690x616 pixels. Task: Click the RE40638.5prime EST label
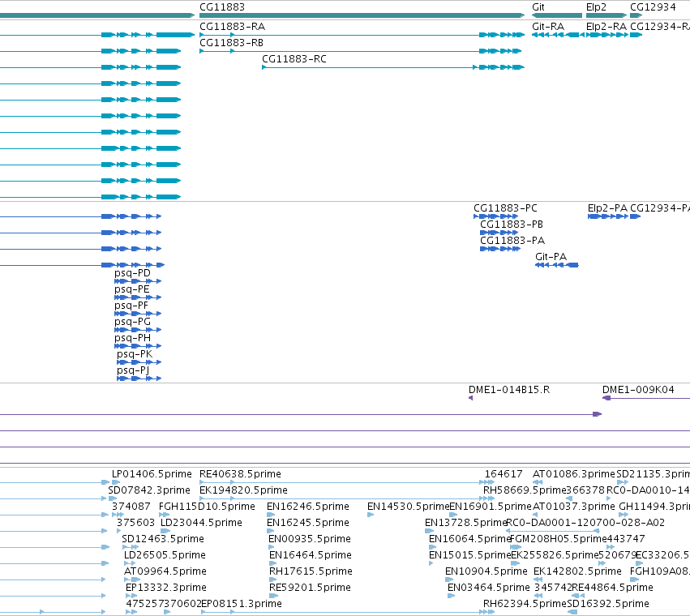point(240,474)
